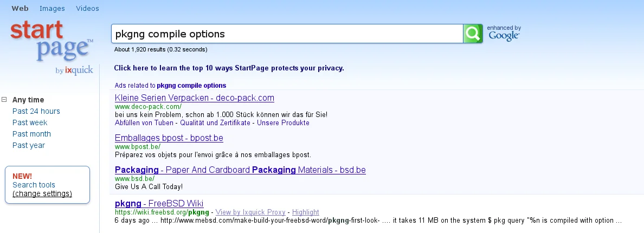The height and width of the screenshot is (233, 644).
Task: Click the Highlight link
Action: [x=306, y=212]
